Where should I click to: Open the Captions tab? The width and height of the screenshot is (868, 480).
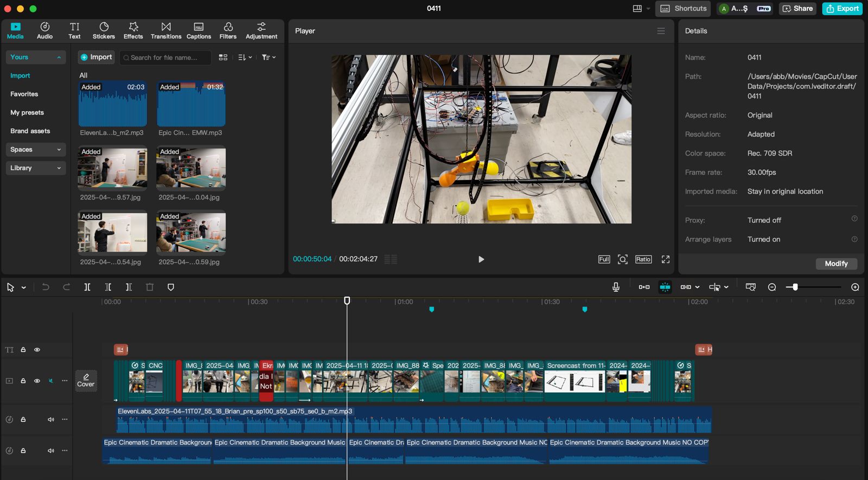pyautogui.click(x=199, y=30)
